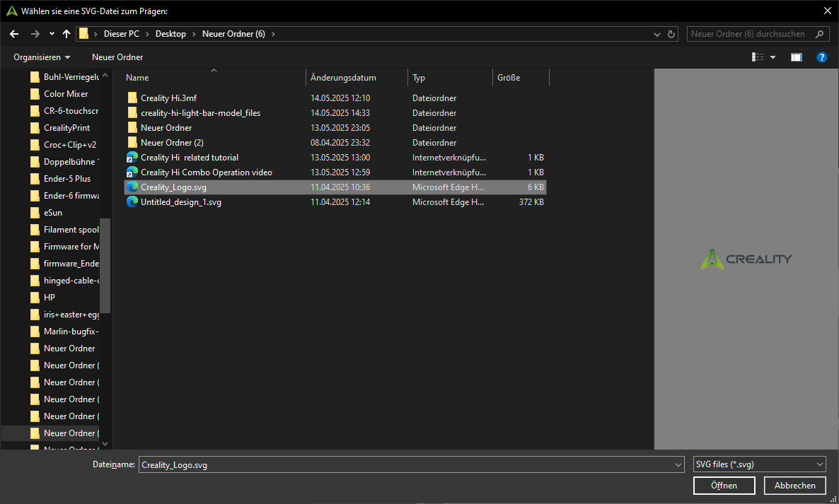Go forward with the right arrow
The height and width of the screenshot is (504, 839).
[35, 34]
